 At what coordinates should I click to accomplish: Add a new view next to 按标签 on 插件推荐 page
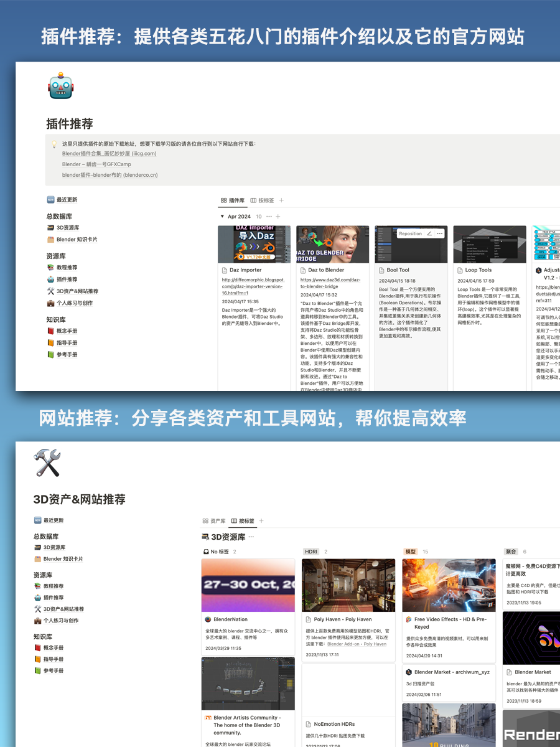tap(281, 200)
